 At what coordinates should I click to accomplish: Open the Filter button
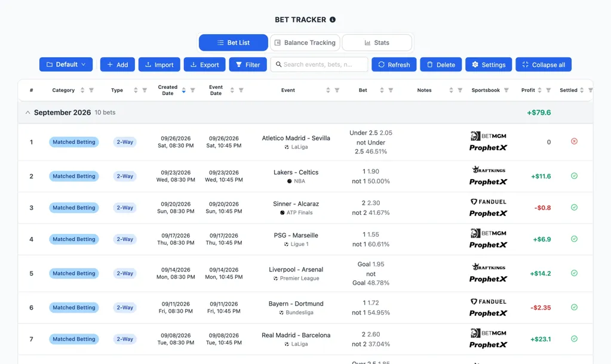248,64
